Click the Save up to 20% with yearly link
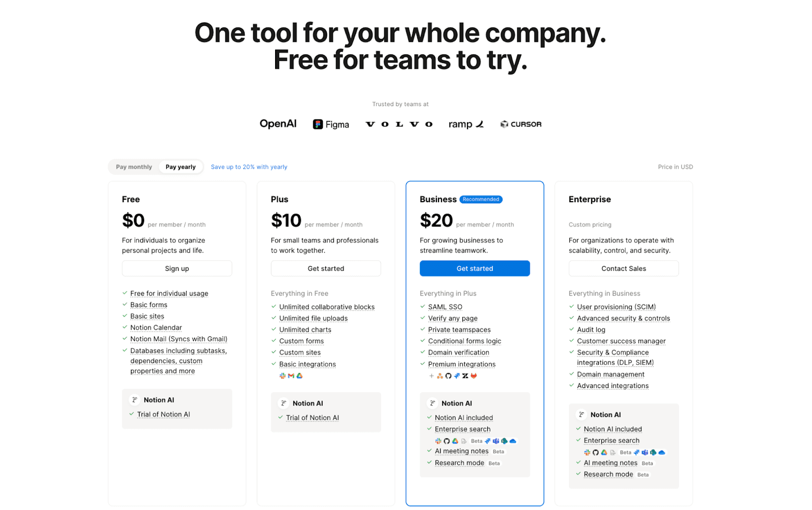Image resolution: width=812 pixels, height=510 pixels. pos(249,167)
